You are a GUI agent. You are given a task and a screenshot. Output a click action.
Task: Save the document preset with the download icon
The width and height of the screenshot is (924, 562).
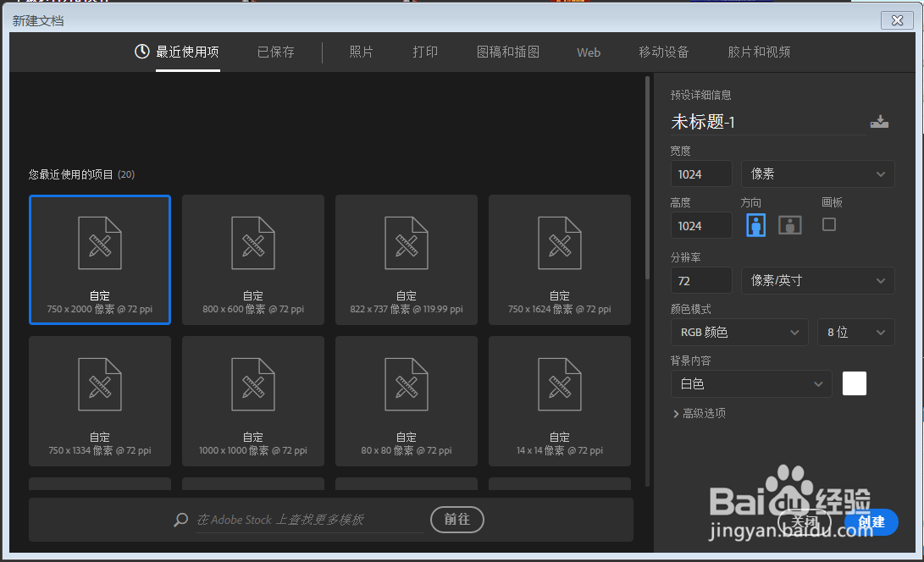pyautogui.click(x=879, y=121)
